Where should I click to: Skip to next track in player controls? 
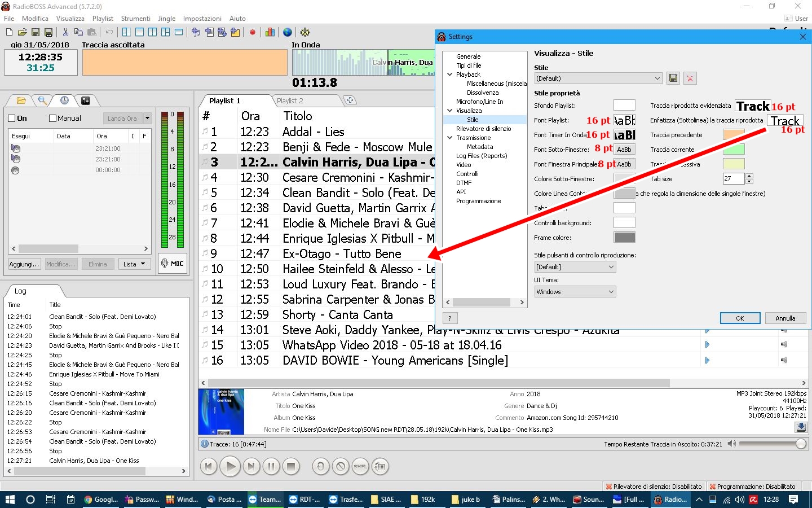[251, 466]
